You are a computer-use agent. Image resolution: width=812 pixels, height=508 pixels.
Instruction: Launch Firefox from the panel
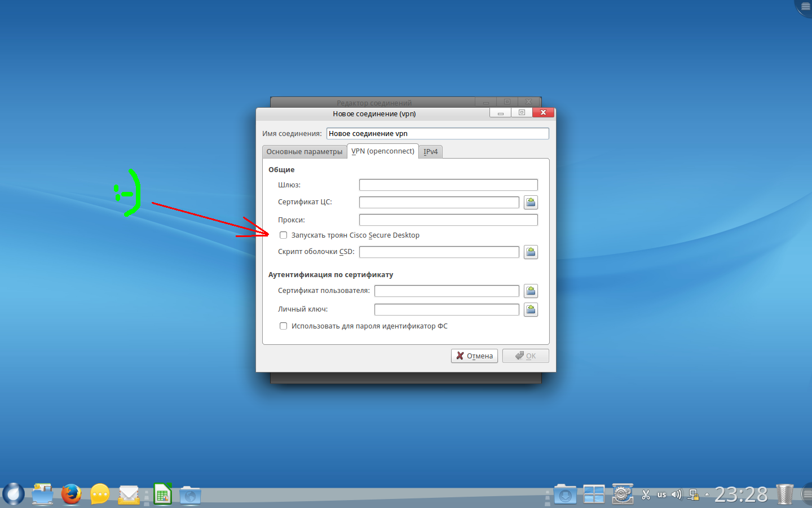(71, 494)
